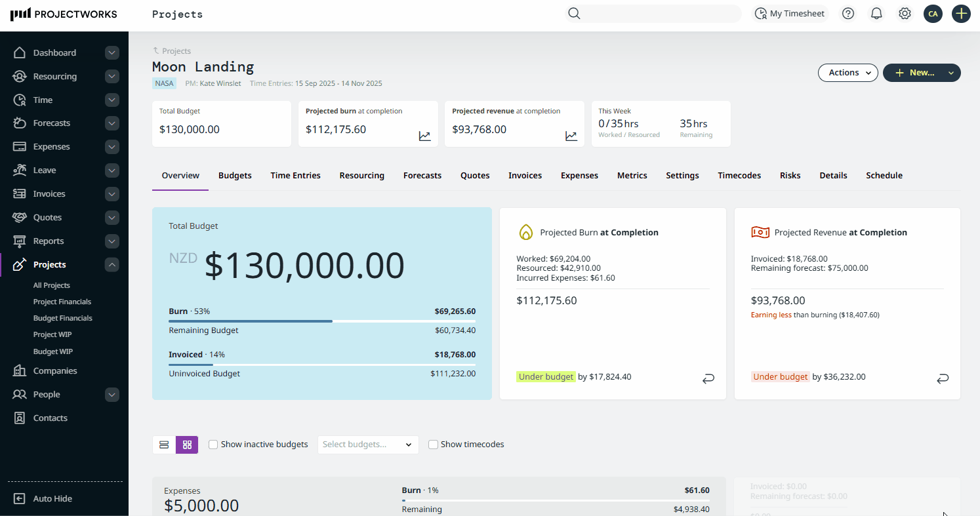Click the search field at the top

pyautogui.click(x=653, y=13)
